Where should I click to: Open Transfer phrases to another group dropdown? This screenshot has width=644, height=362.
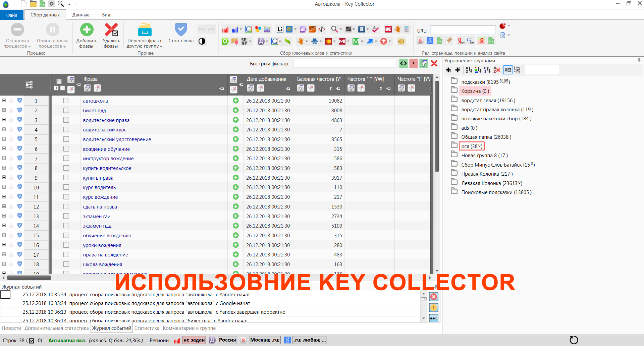click(x=145, y=44)
